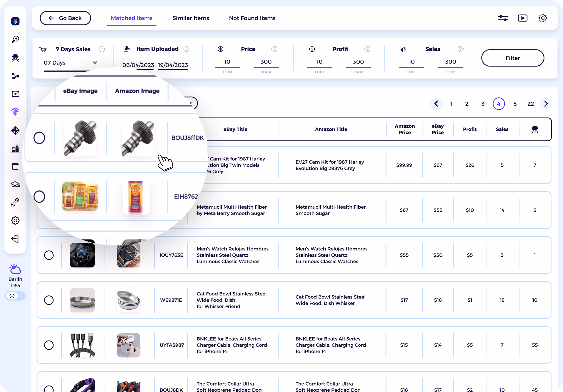
Task: Open the 06/04/2023 start date picker
Action: pyautogui.click(x=138, y=65)
